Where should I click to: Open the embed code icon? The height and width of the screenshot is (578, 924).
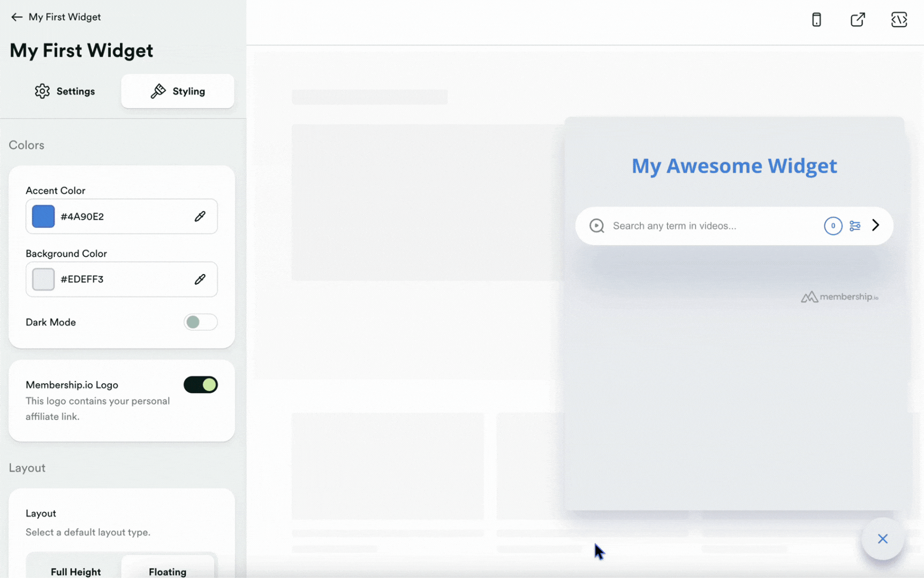pos(898,20)
